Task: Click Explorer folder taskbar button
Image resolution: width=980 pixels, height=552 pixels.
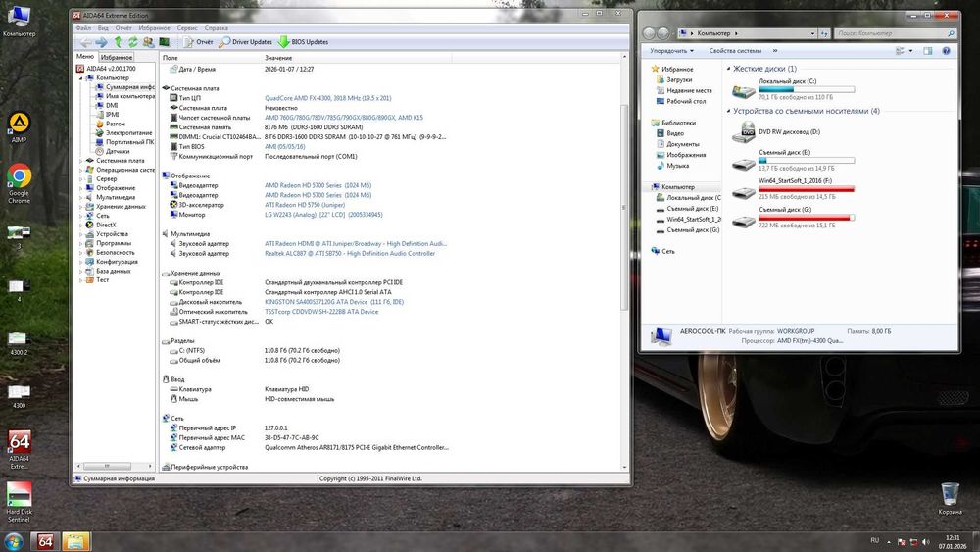Action: 75,541
